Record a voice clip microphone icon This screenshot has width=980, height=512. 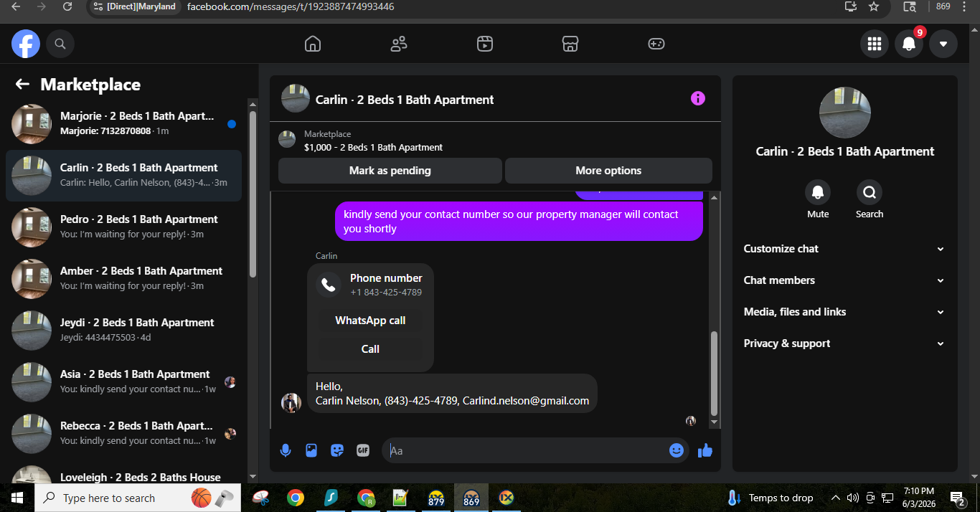(x=286, y=450)
